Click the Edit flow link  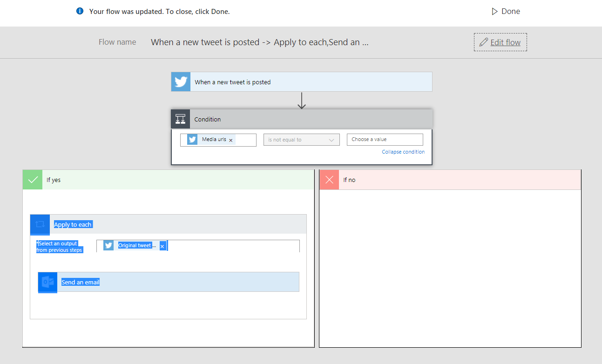[x=506, y=42]
